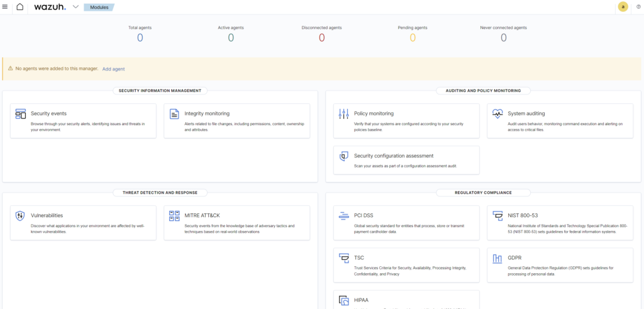Image resolution: width=644 pixels, height=309 pixels.
Task: Click the Security configuration assessment shield icon
Action: (x=343, y=156)
